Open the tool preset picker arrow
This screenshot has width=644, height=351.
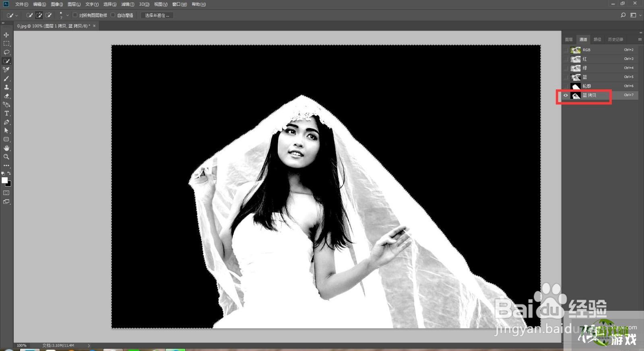coord(17,16)
